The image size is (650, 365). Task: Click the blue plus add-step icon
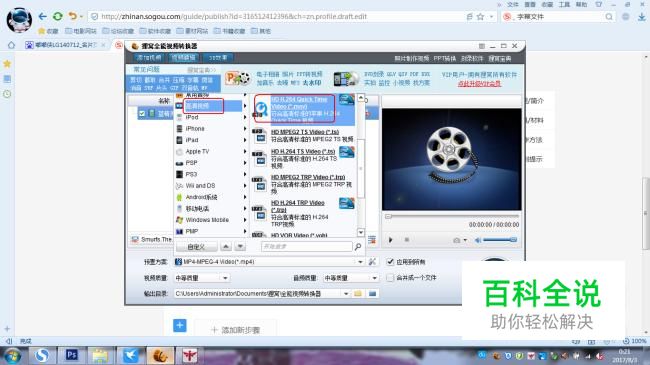pos(179,326)
